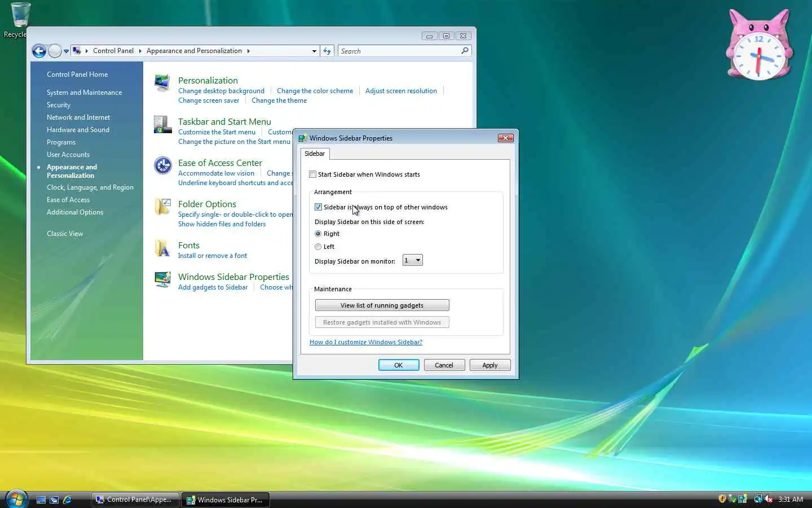
Task: Click the Control Panel icon in address bar
Action: 77,51
